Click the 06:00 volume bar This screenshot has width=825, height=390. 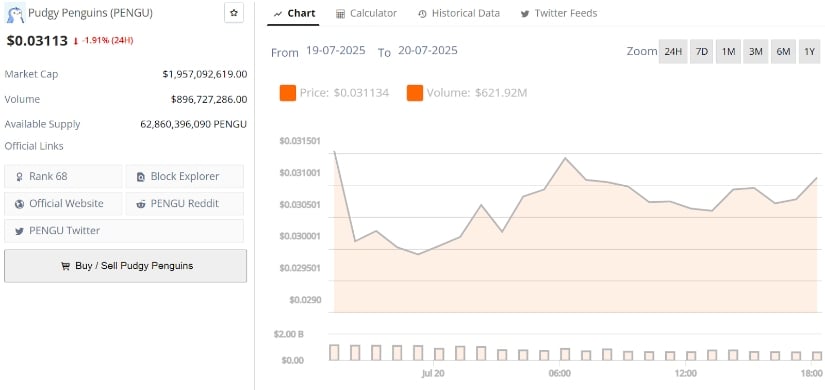[x=565, y=354]
